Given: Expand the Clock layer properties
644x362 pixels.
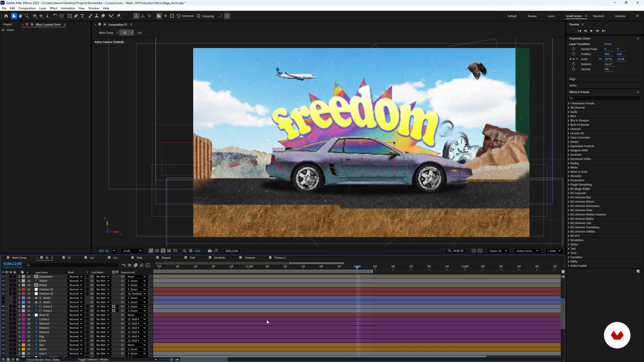Looking at the screenshot, I should 19,341.
